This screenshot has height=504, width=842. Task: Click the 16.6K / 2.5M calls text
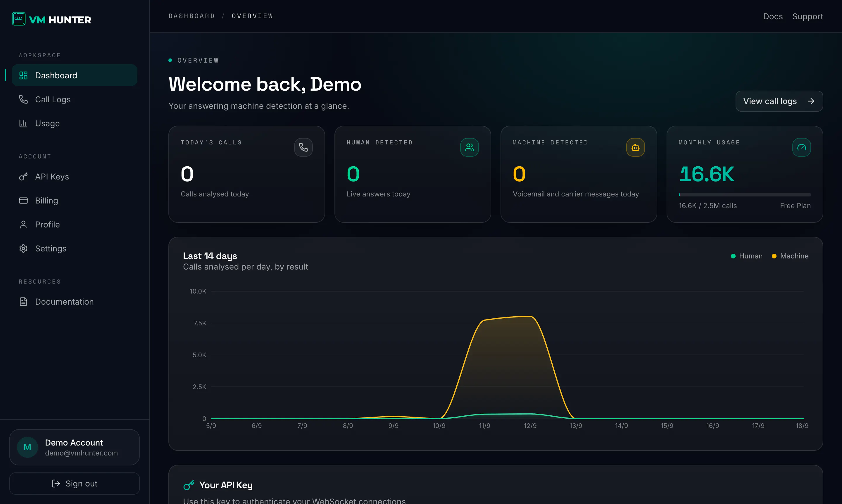tap(708, 206)
